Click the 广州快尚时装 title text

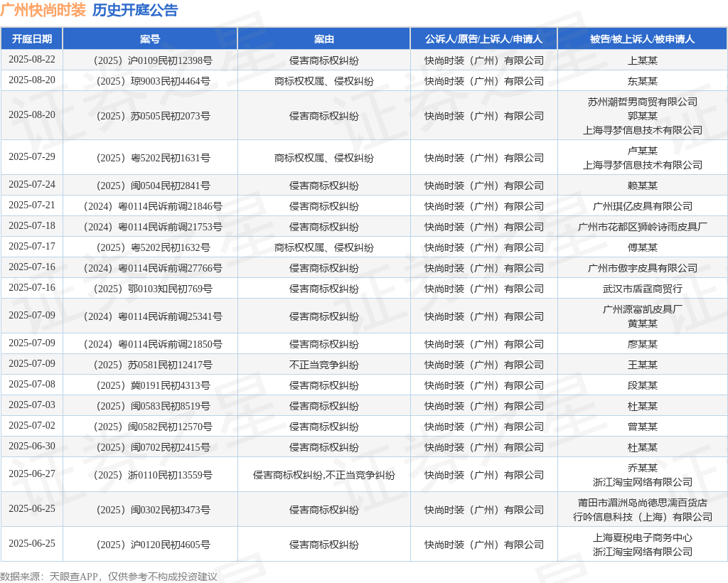[x=43, y=10]
